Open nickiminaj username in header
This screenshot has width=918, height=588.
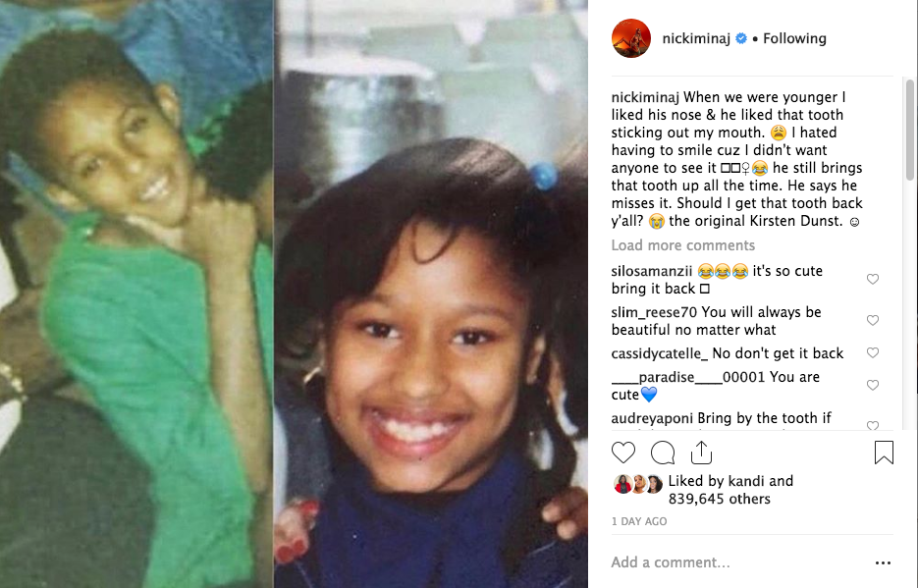tap(696, 38)
